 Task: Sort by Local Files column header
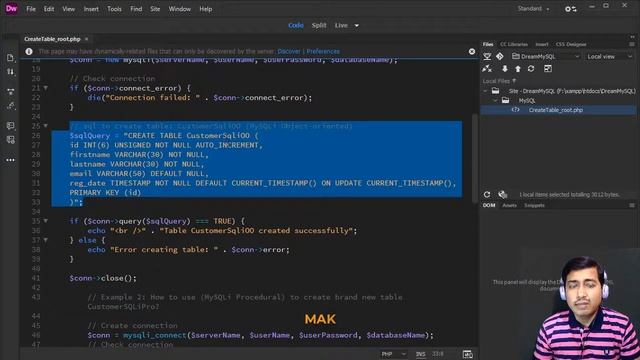tap(499, 81)
